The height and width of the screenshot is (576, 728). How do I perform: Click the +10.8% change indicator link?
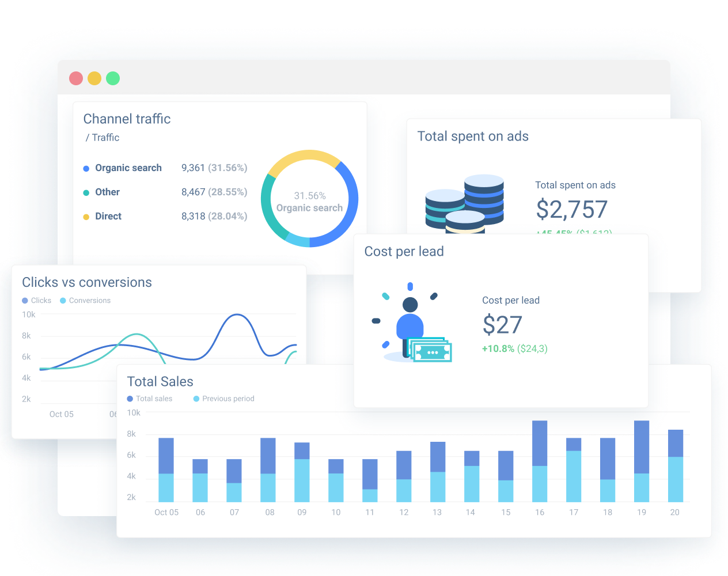pyautogui.click(x=498, y=348)
